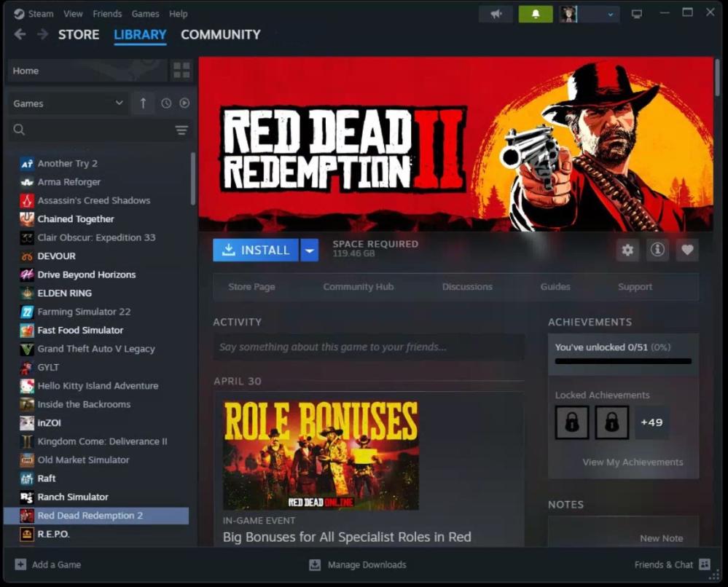Switch to the STORE tab

pos(79,35)
